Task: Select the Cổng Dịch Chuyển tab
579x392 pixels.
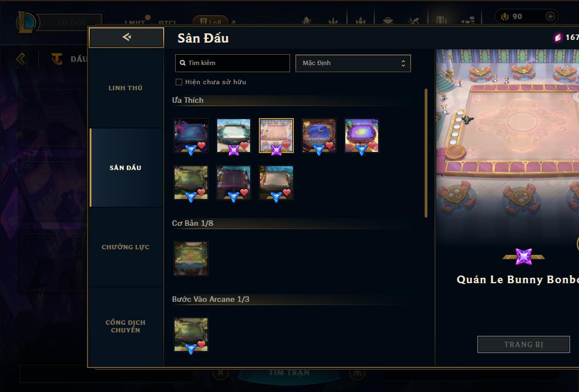Action: (x=125, y=326)
